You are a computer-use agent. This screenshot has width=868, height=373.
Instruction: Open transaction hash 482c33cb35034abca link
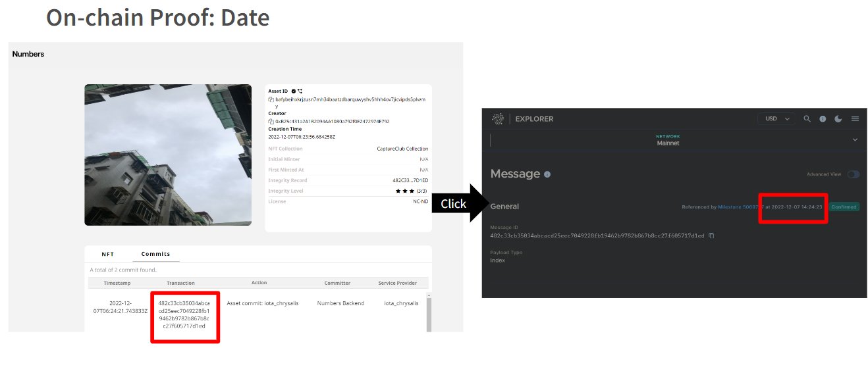click(184, 314)
